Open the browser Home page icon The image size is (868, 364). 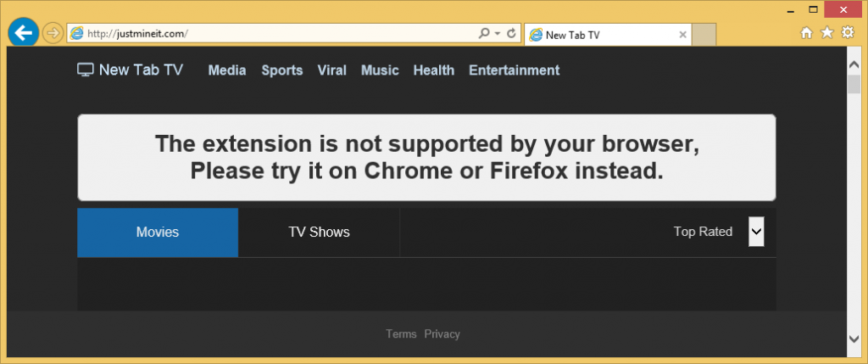(806, 33)
